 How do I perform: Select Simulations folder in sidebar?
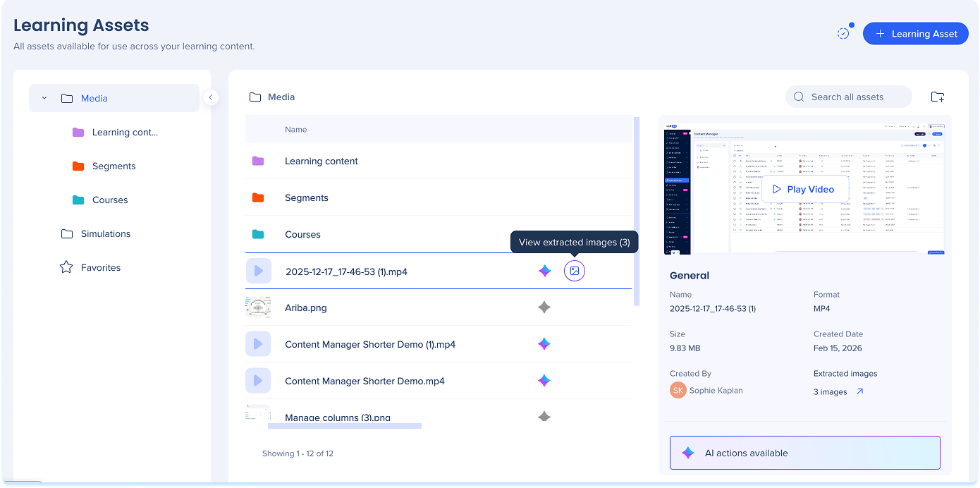105,233
